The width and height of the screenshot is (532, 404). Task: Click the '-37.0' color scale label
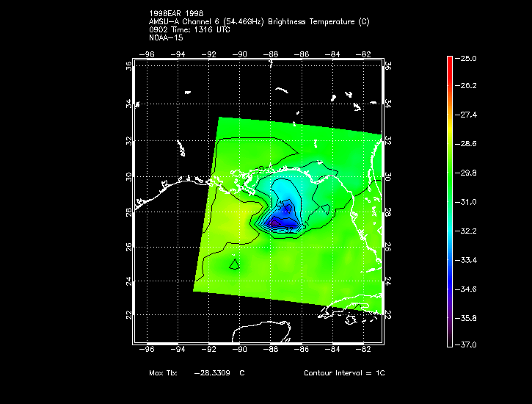pos(465,345)
